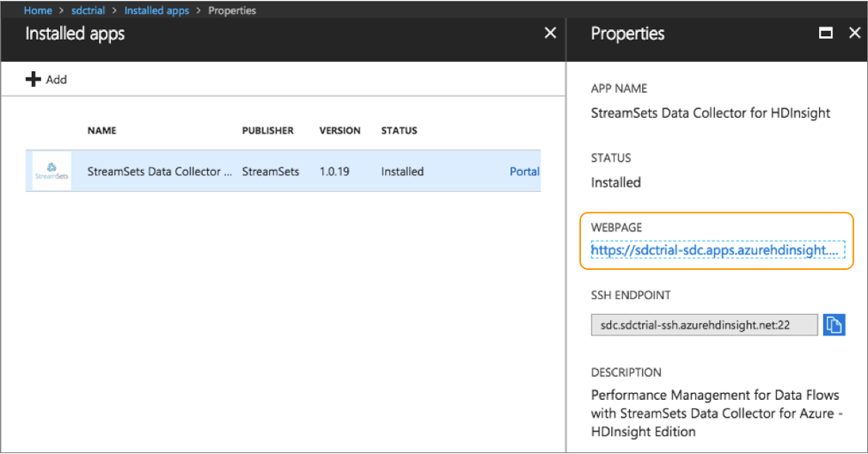Image resolution: width=868 pixels, height=454 pixels.
Task: Click the Add button label
Action: click(57, 80)
